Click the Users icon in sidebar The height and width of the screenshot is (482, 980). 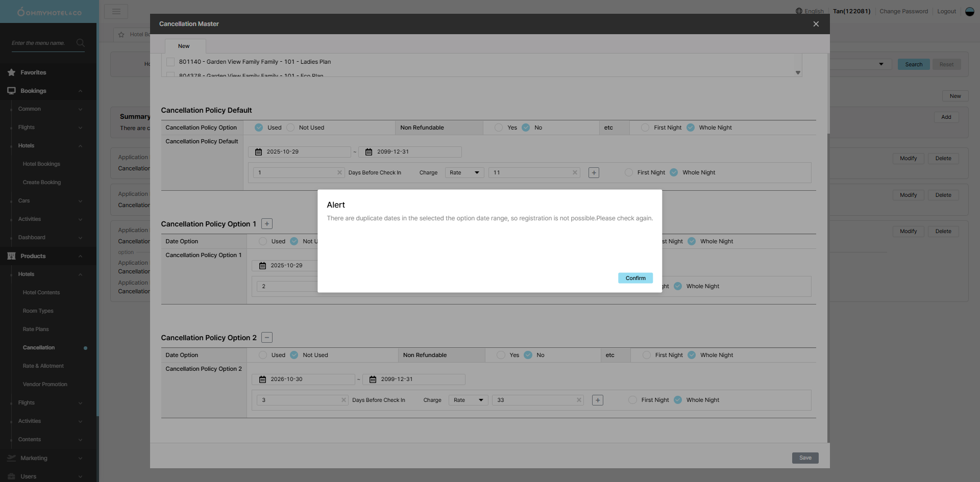pyautogui.click(x=11, y=476)
